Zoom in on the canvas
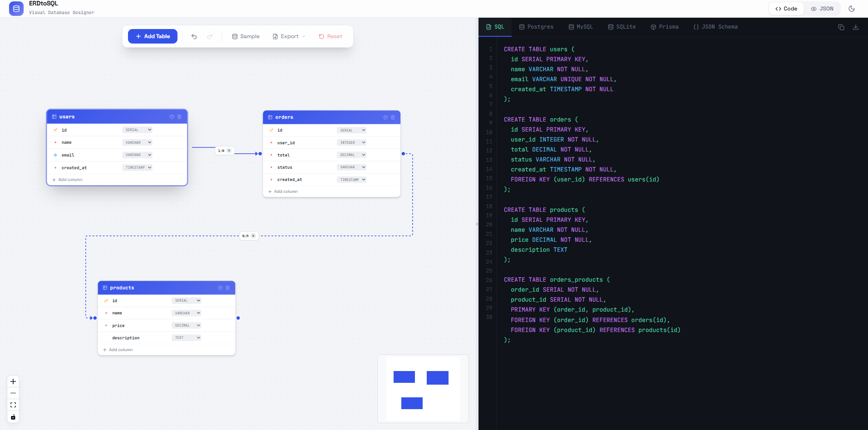This screenshot has width=868, height=430. 13,381
